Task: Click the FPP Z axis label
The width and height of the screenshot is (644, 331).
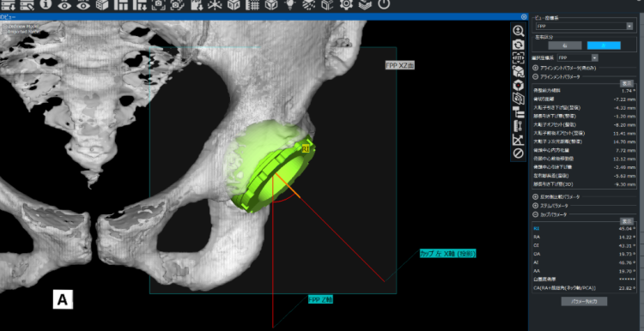Action: click(x=320, y=300)
